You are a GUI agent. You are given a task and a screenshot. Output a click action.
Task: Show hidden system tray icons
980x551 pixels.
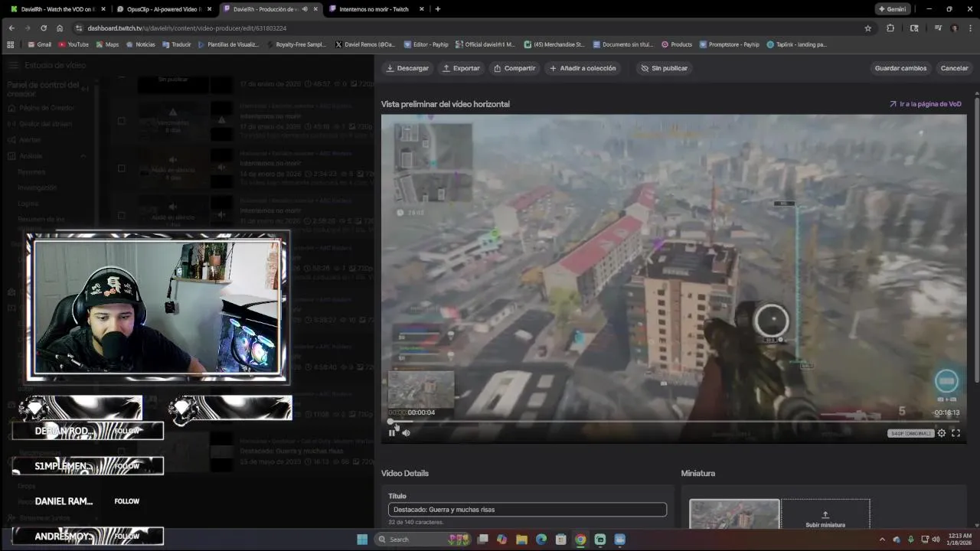click(x=882, y=540)
